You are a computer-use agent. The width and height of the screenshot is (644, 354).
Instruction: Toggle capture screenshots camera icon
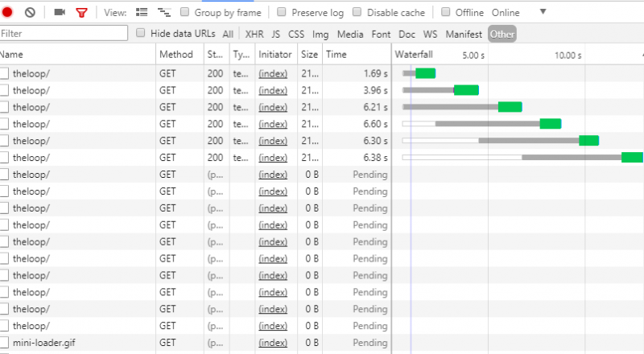click(60, 12)
